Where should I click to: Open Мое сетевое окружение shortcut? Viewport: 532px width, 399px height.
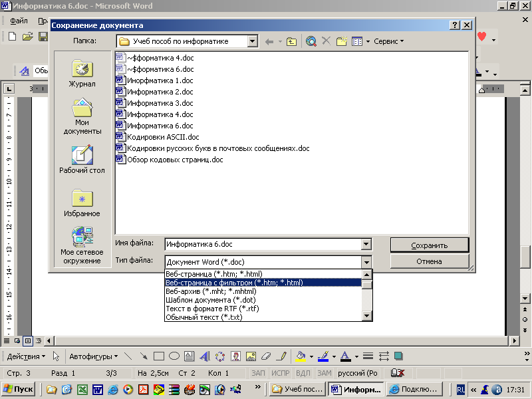82,245
